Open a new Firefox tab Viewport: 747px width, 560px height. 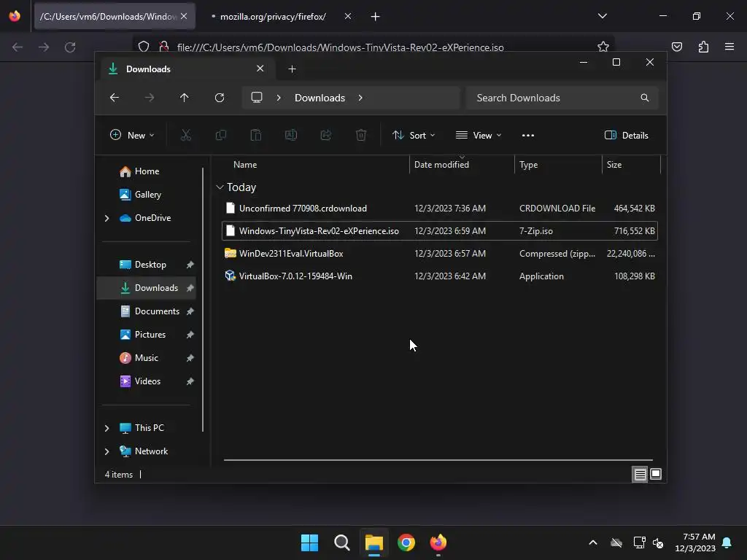(376, 17)
